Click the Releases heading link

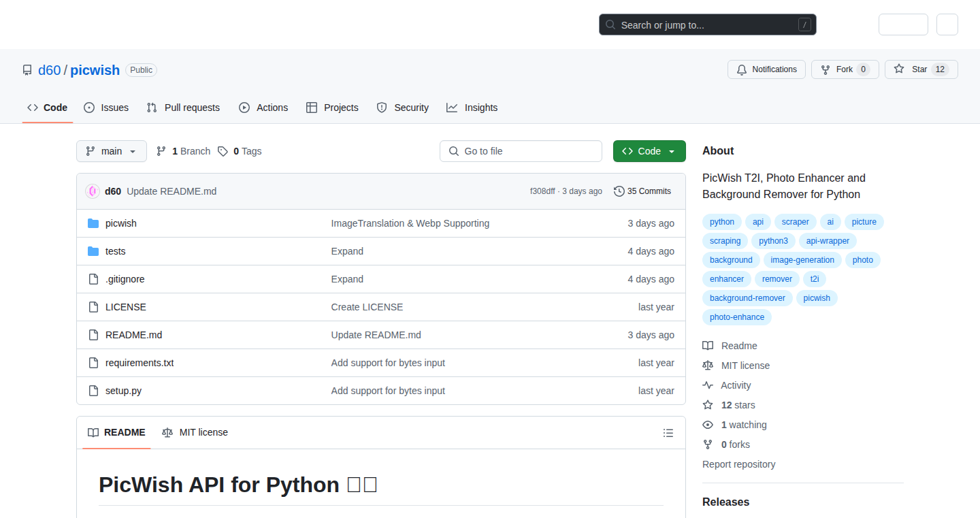725,502
